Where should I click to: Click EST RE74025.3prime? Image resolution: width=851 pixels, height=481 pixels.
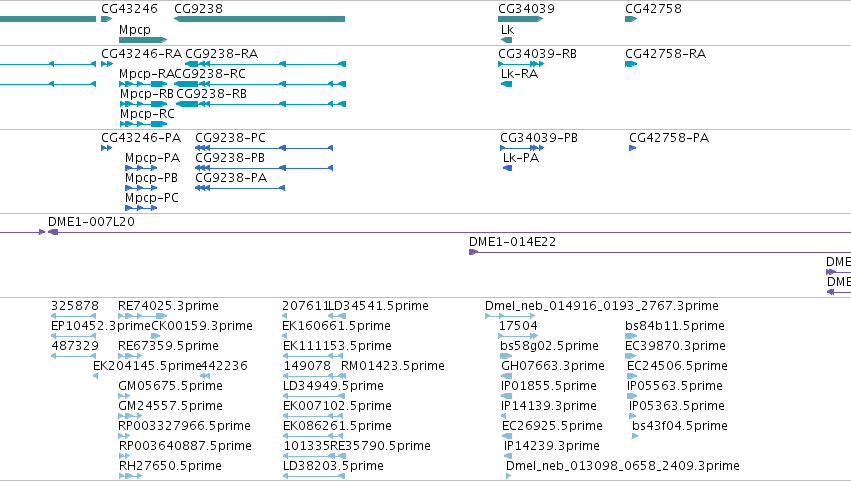[168, 306]
